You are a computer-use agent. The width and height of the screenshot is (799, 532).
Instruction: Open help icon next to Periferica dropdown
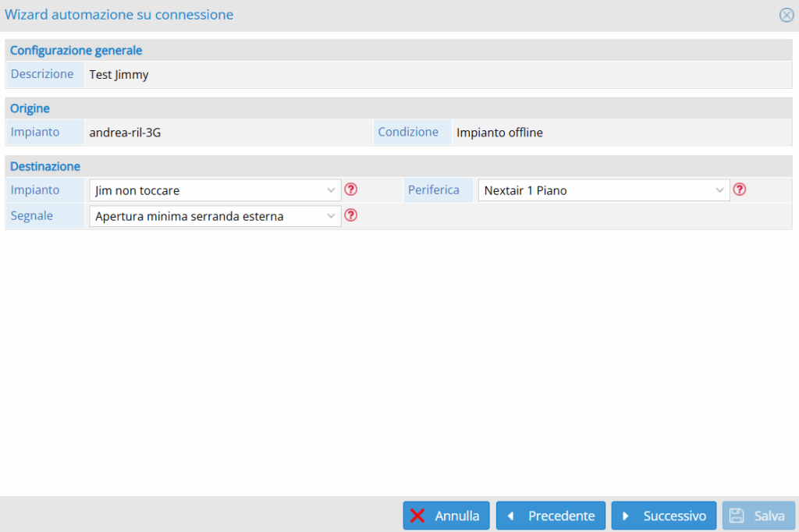click(740, 190)
